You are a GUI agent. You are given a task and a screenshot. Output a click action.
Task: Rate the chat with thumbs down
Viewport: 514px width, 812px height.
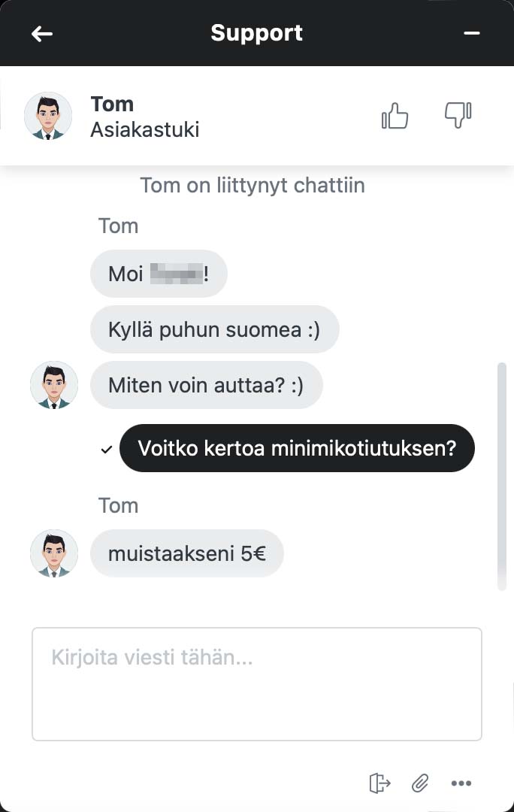[x=458, y=116]
